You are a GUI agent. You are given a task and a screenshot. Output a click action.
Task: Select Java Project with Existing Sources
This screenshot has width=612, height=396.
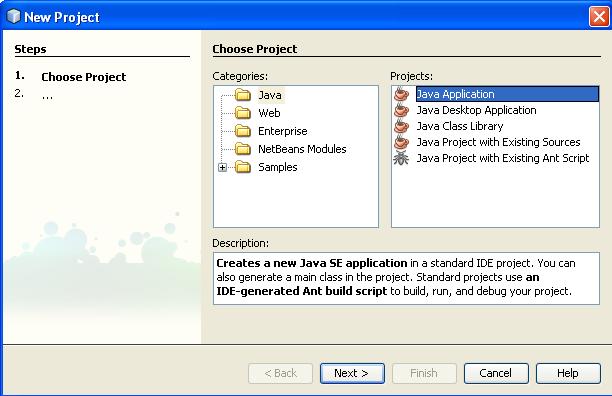498,142
